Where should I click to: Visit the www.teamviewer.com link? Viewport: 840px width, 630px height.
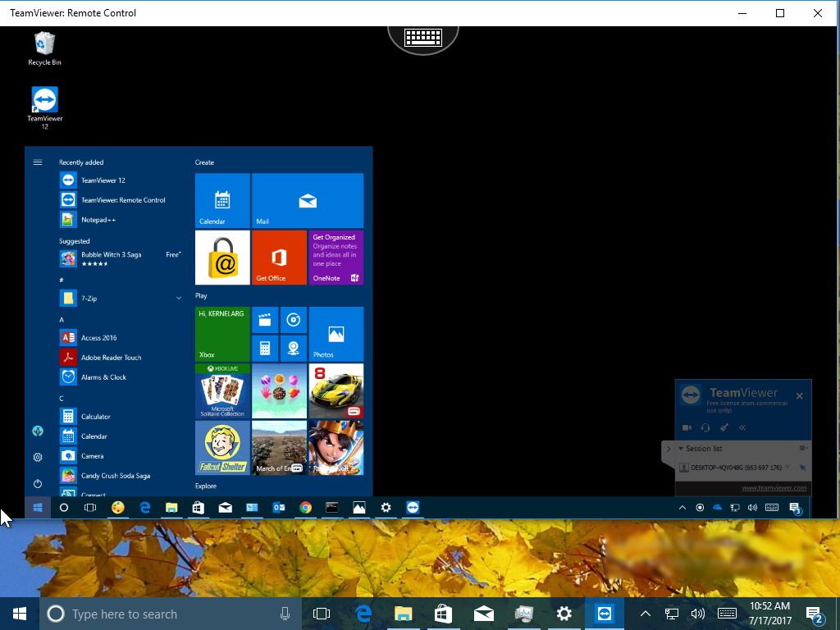[774, 487]
